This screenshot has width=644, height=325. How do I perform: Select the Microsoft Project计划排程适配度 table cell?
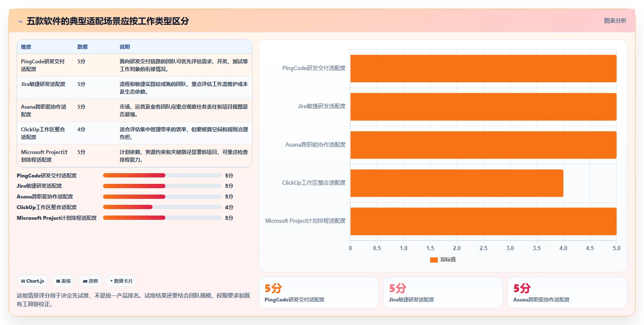pos(45,156)
